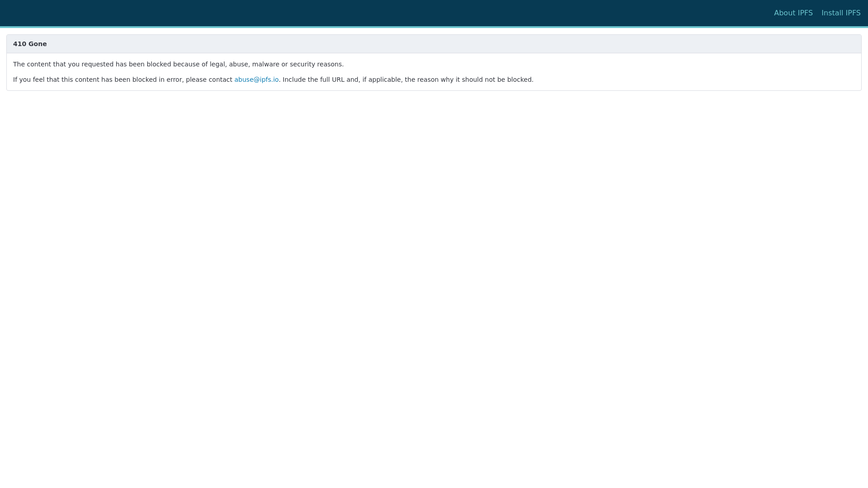The height and width of the screenshot is (488, 868).
Task: Click the 410 Gone heading text
Action: pyautogui.click(x=30, y=44)
